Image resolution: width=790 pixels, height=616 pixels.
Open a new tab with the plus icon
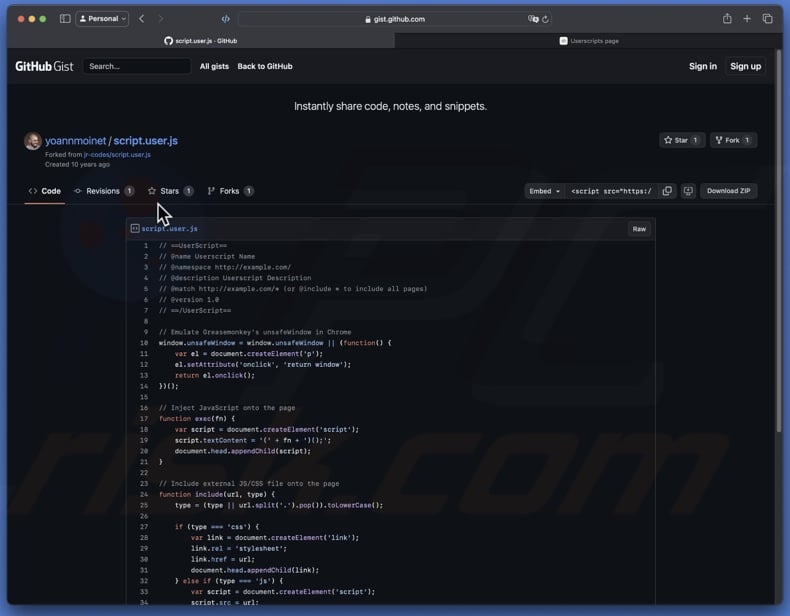pos(747,19)
